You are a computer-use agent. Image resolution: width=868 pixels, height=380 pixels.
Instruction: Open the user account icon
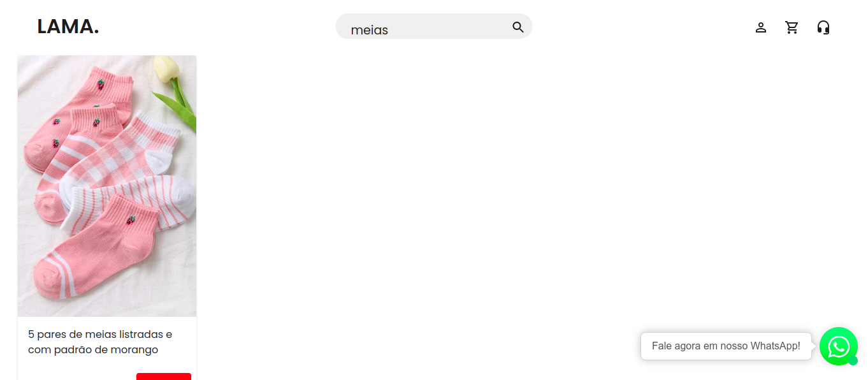click(x=760, y=27)
